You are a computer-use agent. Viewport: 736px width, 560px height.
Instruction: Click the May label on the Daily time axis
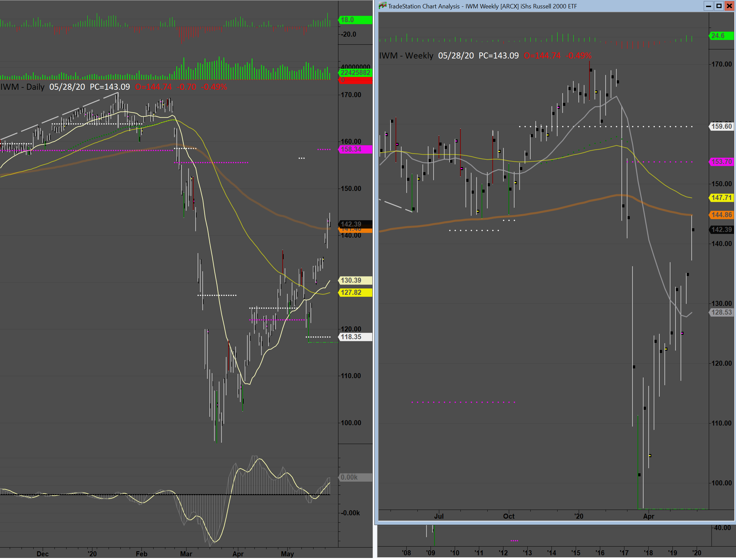coord(287,554)
